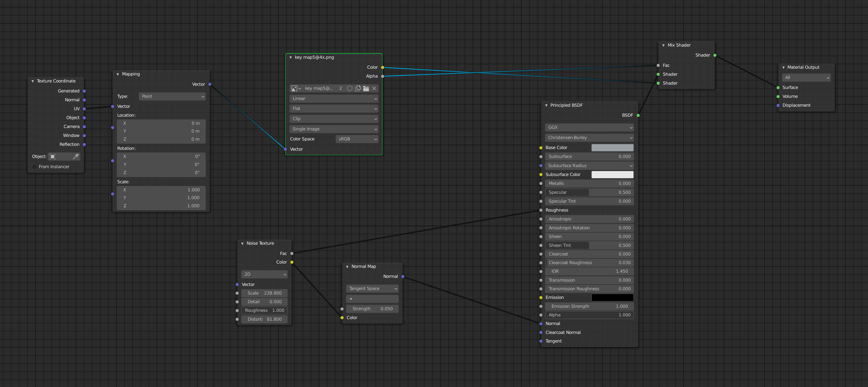868x387 pixels.
Task: Open the sRGB Color Space dropdown
Action: click(x=357, y=139)
